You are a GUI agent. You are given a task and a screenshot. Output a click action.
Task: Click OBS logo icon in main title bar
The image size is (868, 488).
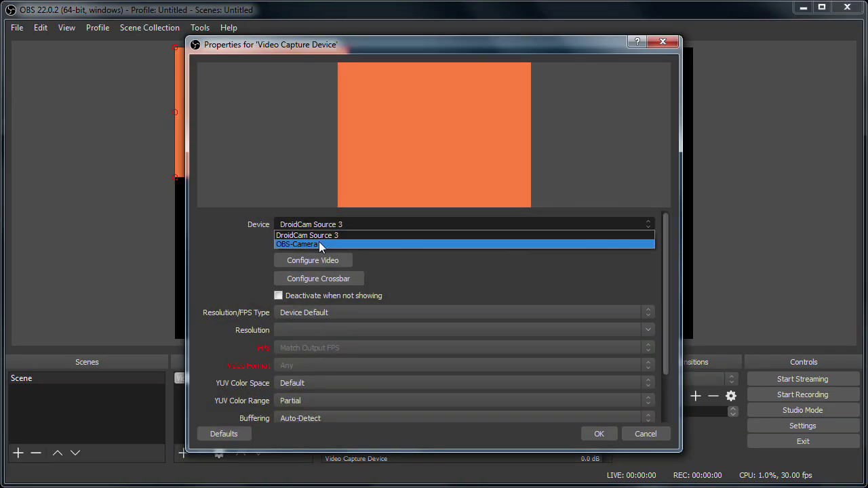pos(11,9)
